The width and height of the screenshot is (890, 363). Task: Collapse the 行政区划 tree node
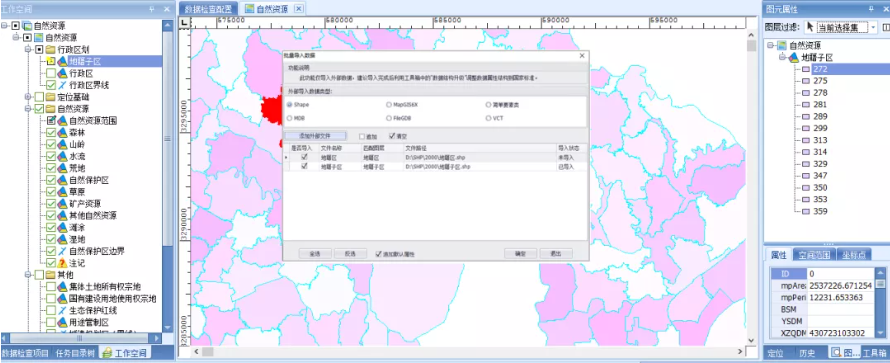[27, 49]
